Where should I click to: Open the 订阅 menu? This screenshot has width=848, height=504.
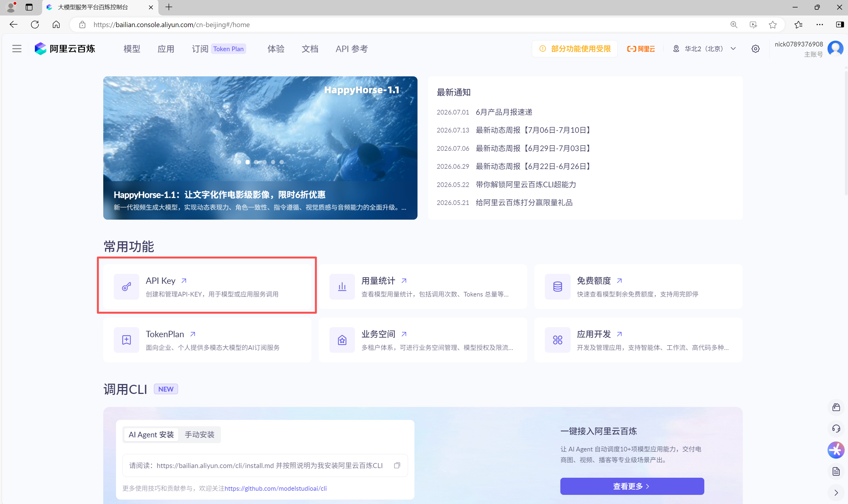coord(200,49)
